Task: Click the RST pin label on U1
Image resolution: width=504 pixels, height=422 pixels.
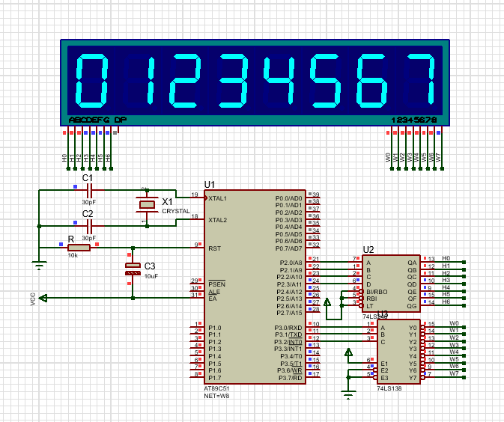Action: tap(214, 248)
